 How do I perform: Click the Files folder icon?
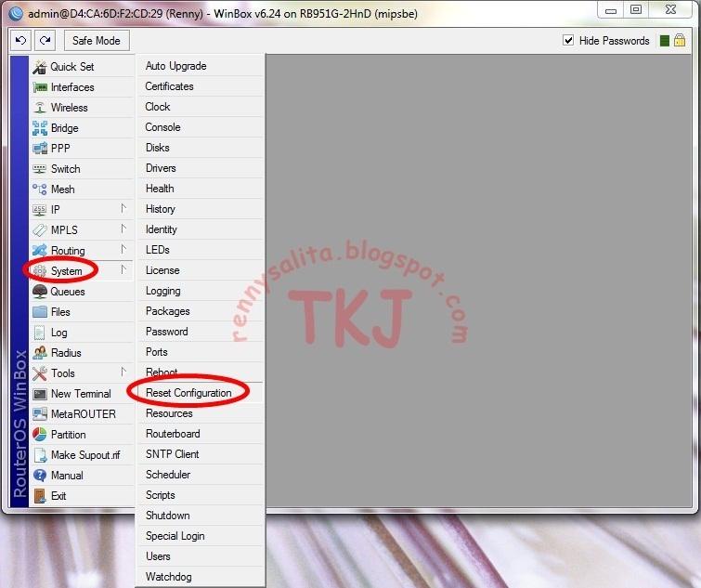[40, 312]
